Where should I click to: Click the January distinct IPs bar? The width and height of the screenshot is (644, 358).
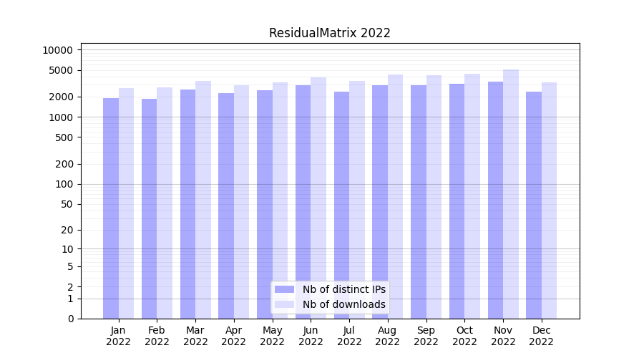pyautogui.click(x=111, y=208)
